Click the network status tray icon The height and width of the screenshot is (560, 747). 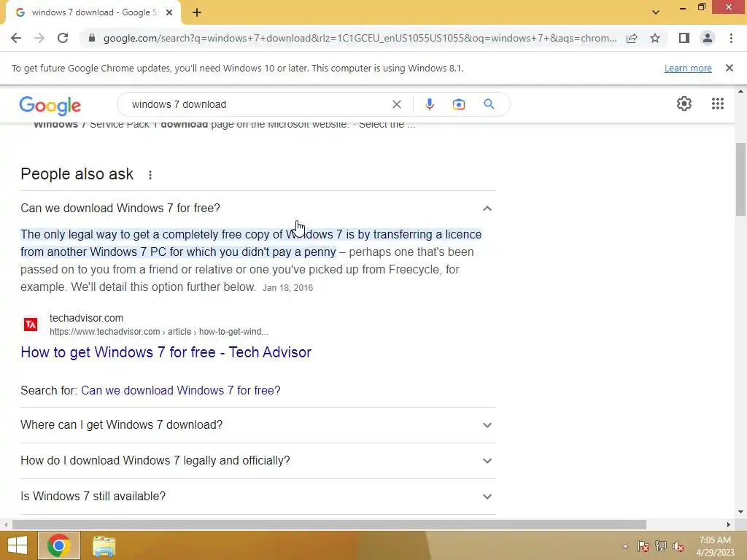tap(661, 546)
